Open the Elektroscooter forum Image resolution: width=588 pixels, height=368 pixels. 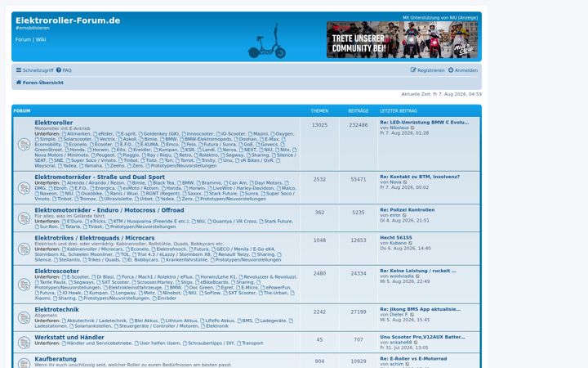(56, 272)
